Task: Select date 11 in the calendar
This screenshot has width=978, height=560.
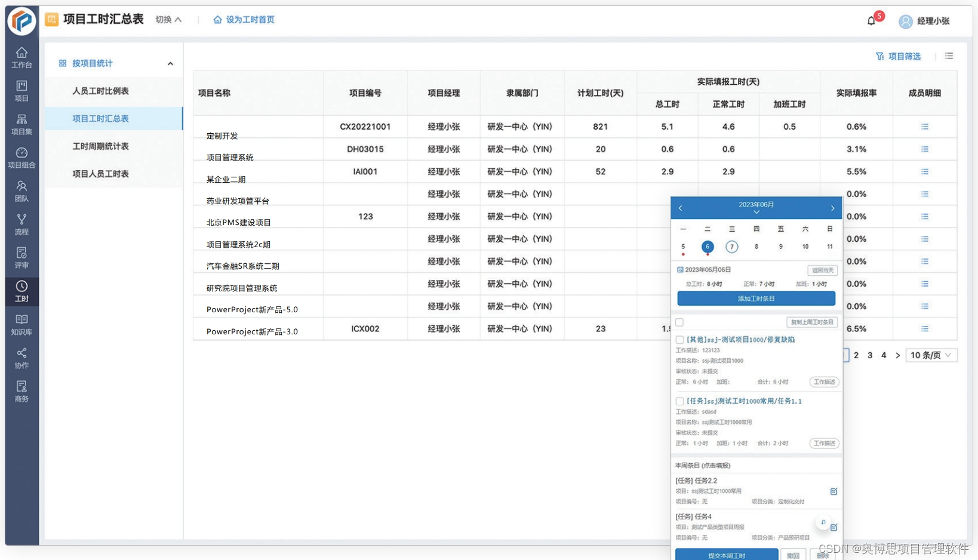Action: click(x=829, y=247)
